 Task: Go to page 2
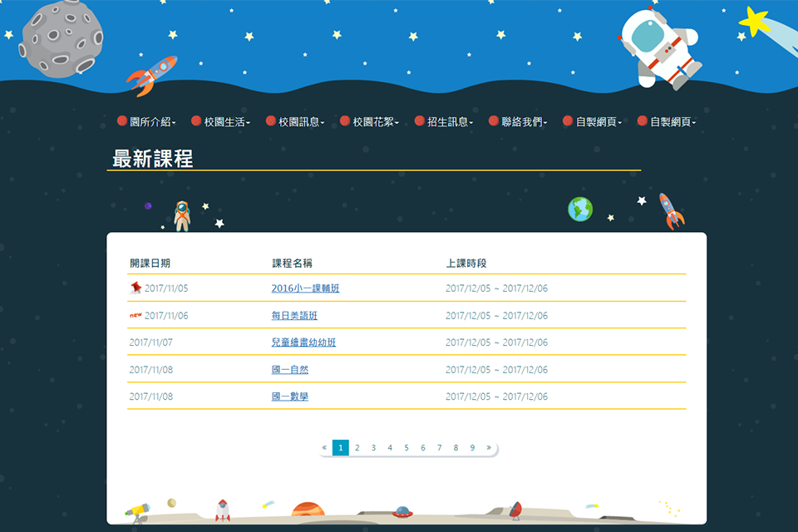(x=357, y=447)
